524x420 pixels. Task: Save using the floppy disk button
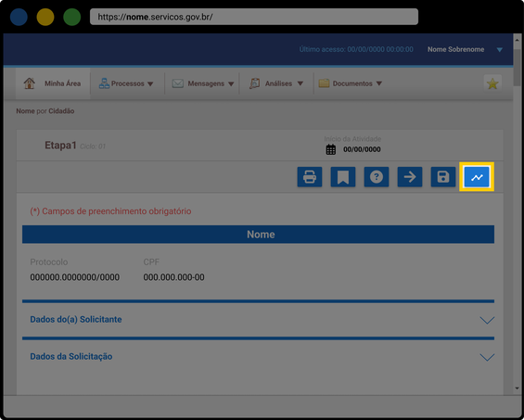443,177
